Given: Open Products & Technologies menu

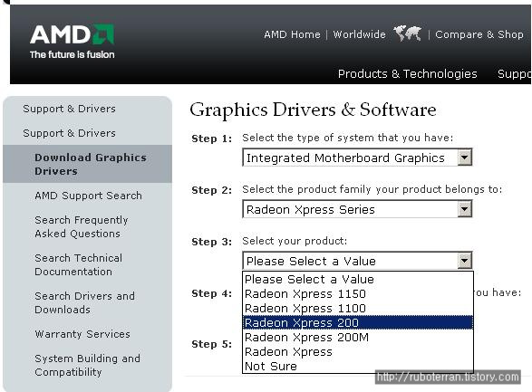Looking at the screenshot, I should coord(407,73).
